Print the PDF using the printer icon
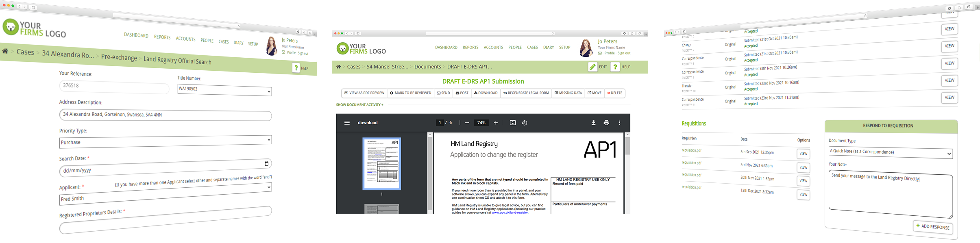Image resolution: width=980 pixels, height=243 pixels. pyautogui.click(x=606, y=123)
